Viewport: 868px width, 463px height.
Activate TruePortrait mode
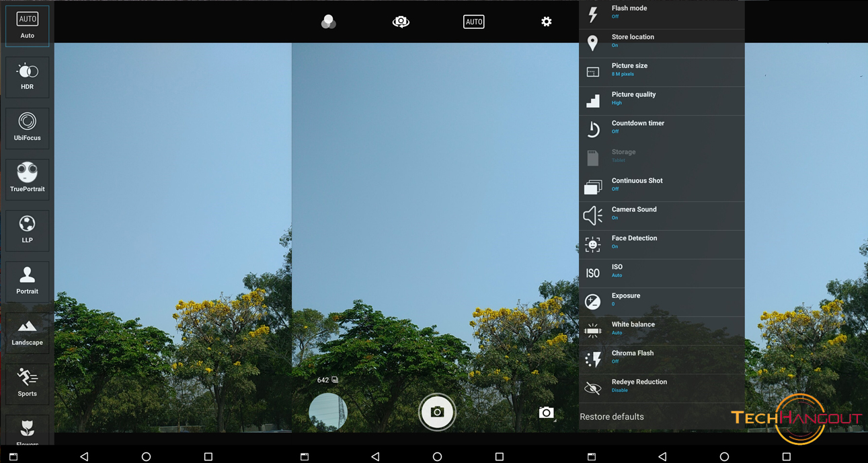pyautogui.click(x=28, y=180)
